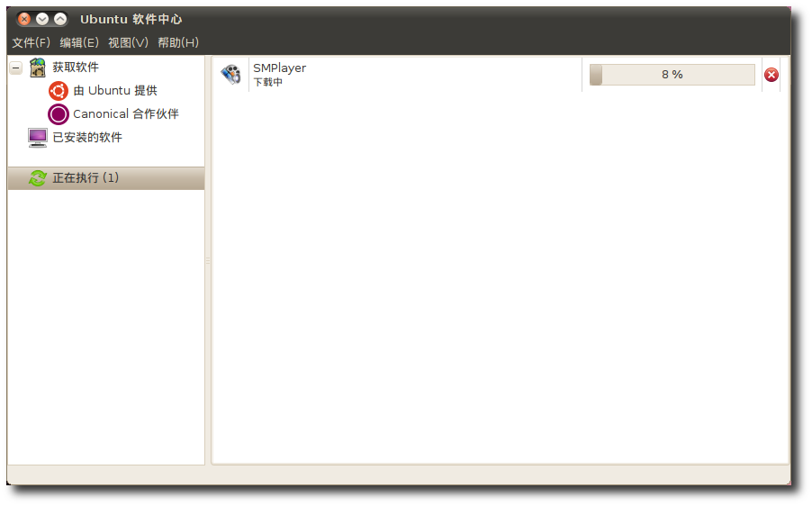Cancel SMPlayer download with red X
The image size is (812, 506).
click(771, 75)
